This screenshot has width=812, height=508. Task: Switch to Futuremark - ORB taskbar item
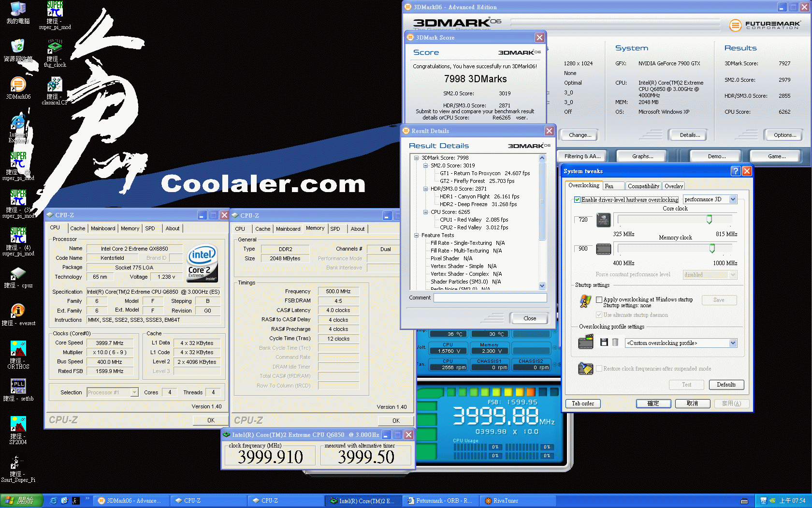pyautogui.click(x=441, y=501)
